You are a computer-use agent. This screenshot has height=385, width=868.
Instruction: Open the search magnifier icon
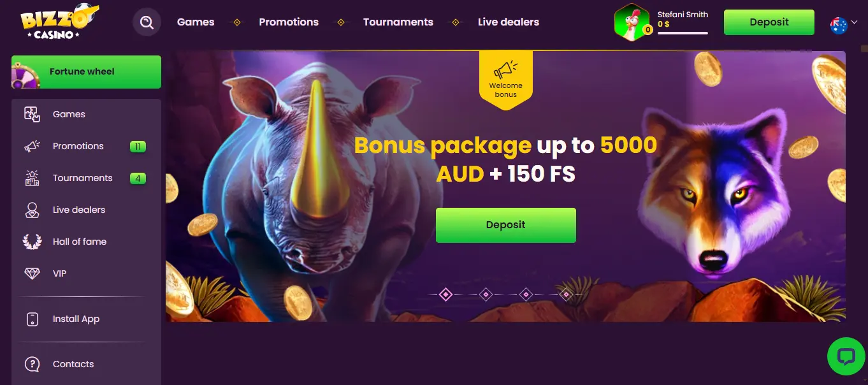pos(147,22)
